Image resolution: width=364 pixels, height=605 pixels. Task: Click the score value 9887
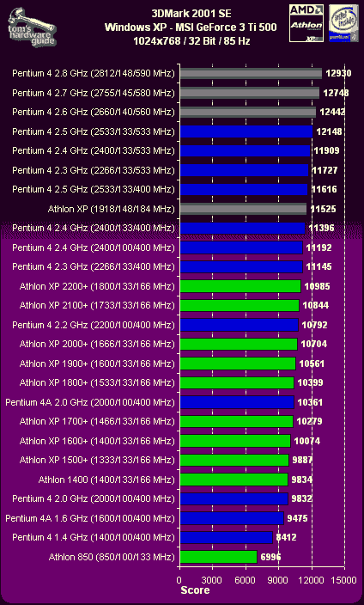(302, 461)
